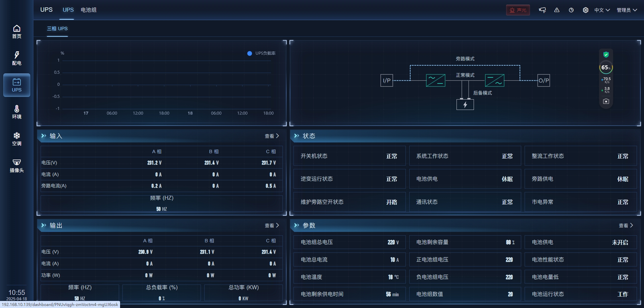
Task: Select the 三相 UPS tab
Action: coord(57,28)
